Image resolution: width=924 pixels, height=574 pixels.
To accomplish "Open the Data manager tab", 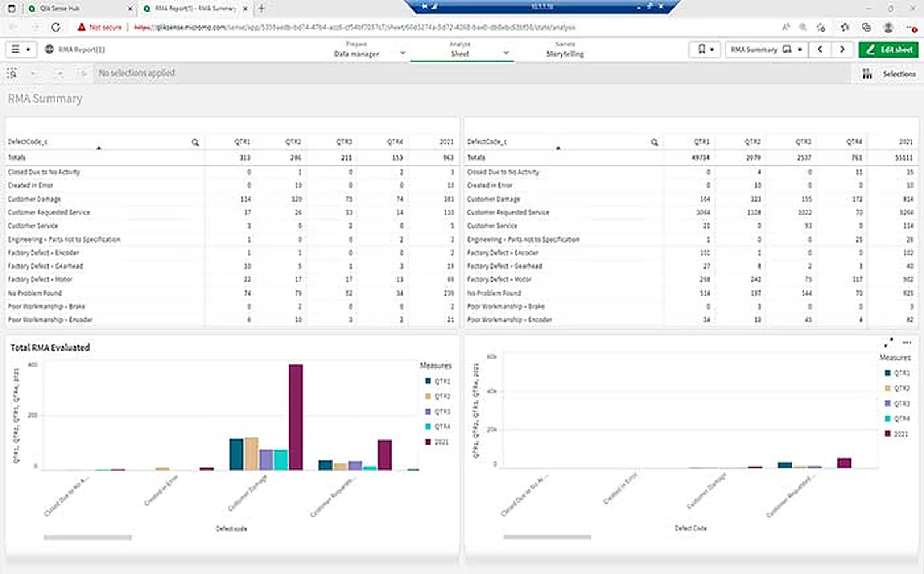I will point(356,50).
